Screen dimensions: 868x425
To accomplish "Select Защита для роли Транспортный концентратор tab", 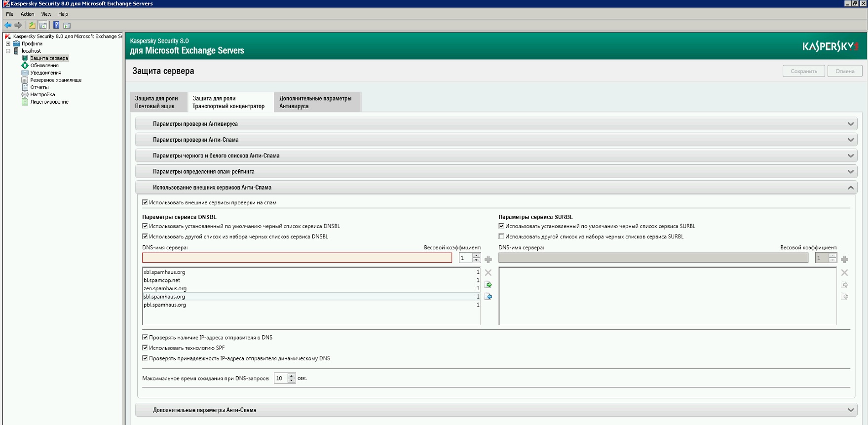I will [230, 102].
